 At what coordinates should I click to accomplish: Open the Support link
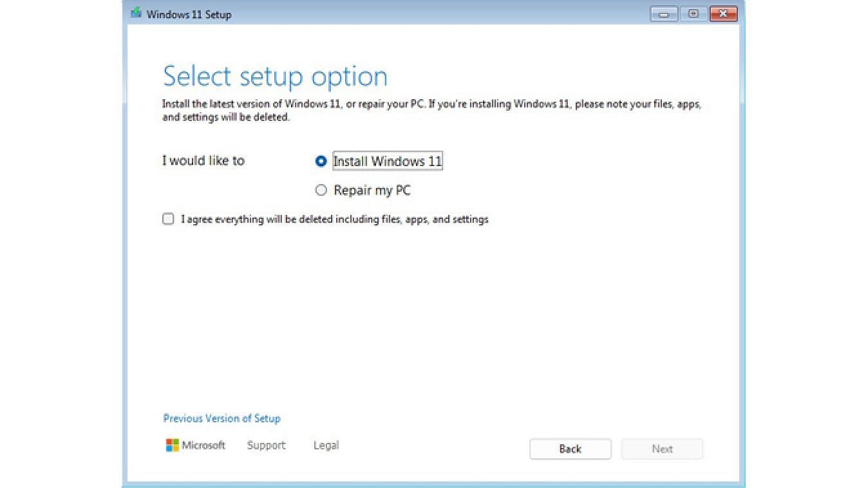pos(266,446)
